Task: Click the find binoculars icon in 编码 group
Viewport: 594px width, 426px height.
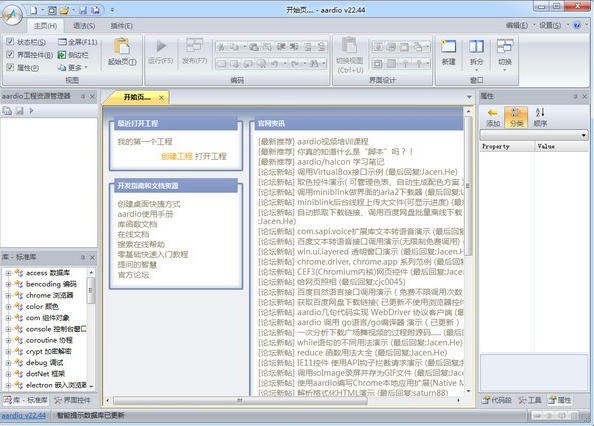Action: click(x=314, y=64)
